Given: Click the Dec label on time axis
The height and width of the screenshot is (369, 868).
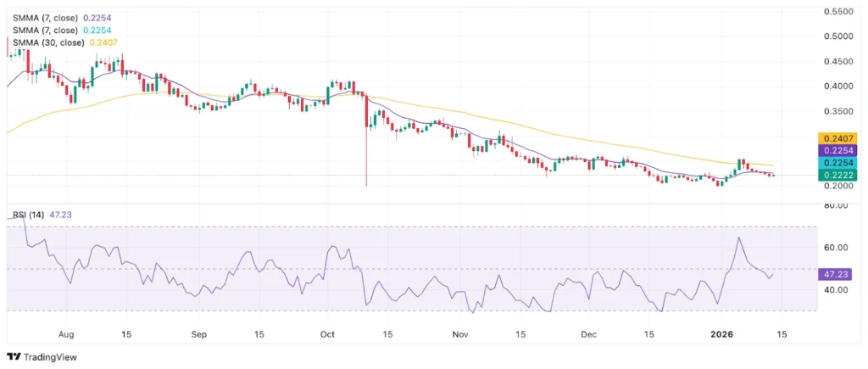Looking at the screenshot, I should coord(590,335).
